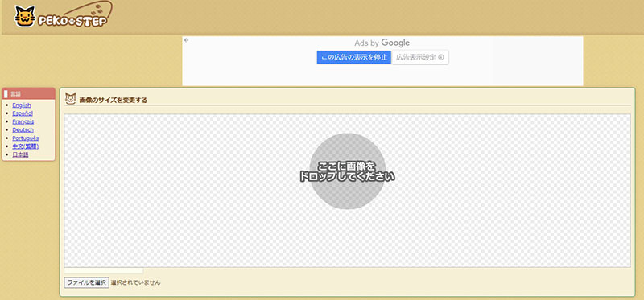Stop showing this ad with the blue button

(353, 57)
